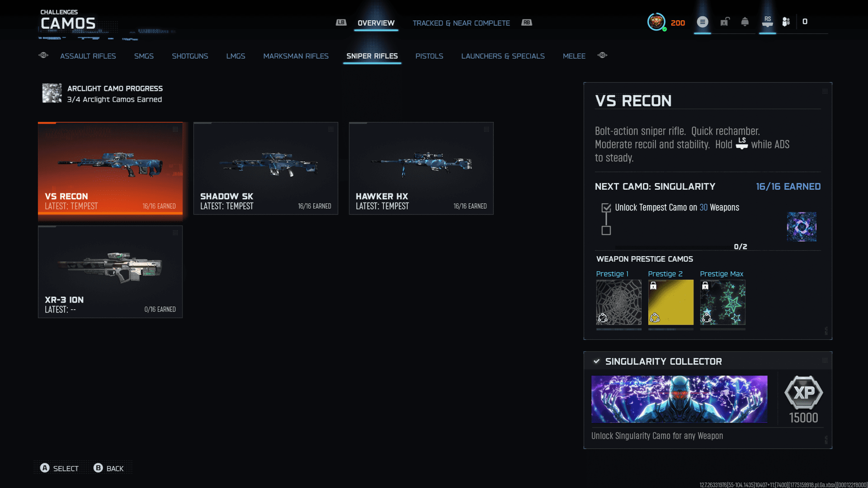
Task: Toggle Singularity Collector checkmark
Action: click(x=597, y=361)
